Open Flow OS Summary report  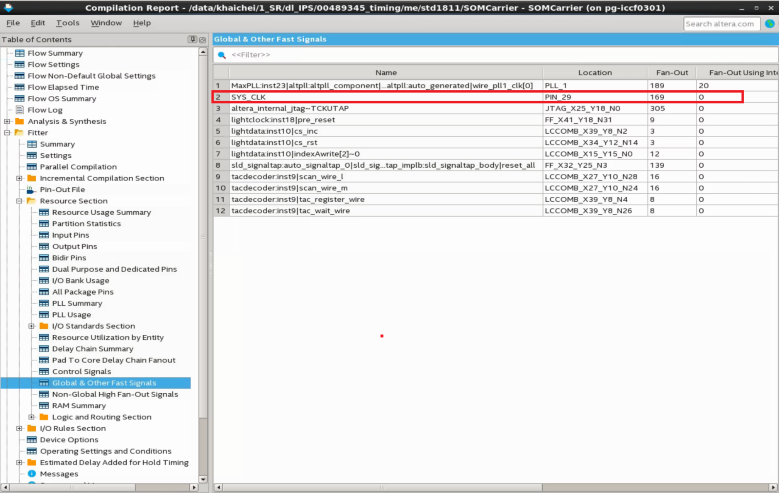point(62,99)
